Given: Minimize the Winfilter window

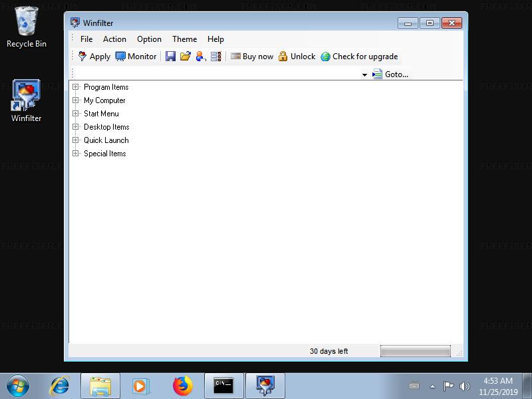Looking at the screenshot, I should point(408,23).
